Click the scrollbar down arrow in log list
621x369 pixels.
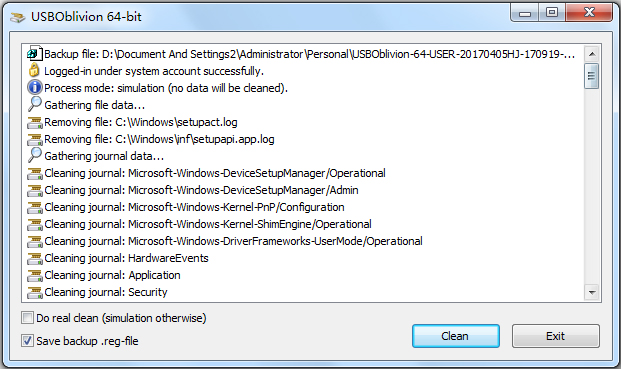tap(592, 293)
